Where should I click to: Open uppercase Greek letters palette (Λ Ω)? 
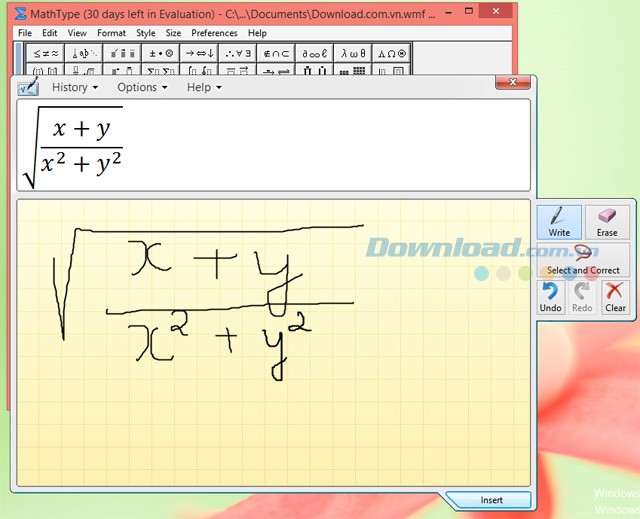[391, 52]
